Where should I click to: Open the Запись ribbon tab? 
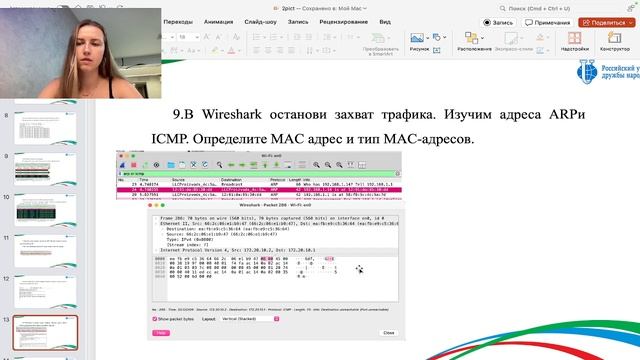coord(298,22)
